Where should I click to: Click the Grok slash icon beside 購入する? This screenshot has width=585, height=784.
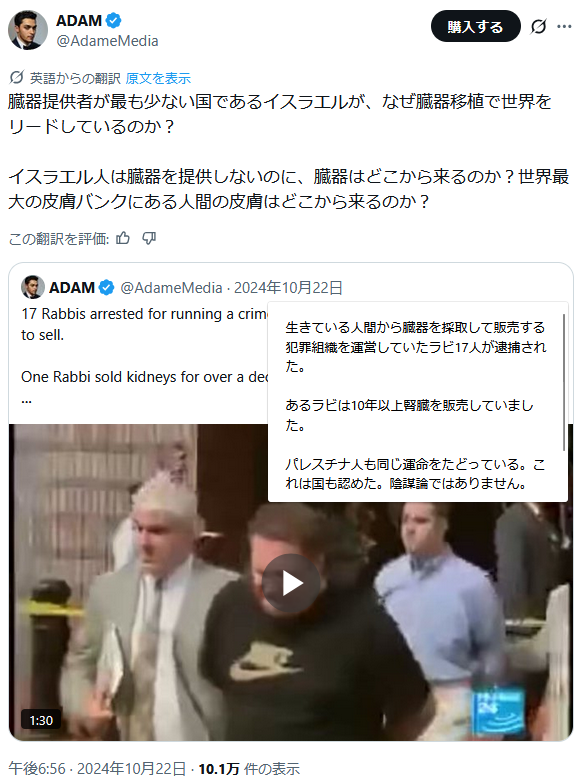click(x=538, y=26)
